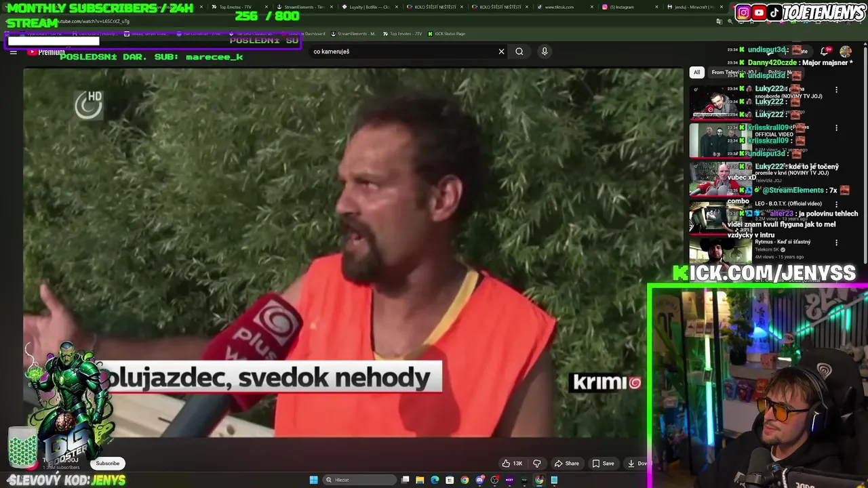Open the 'Rytmus - Keď si šťastný' title

coord(783,242)
